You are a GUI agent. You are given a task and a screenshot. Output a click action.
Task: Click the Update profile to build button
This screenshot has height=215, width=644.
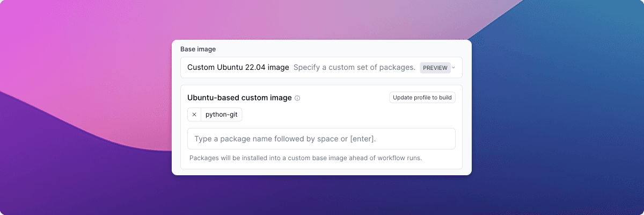point(422,98)
